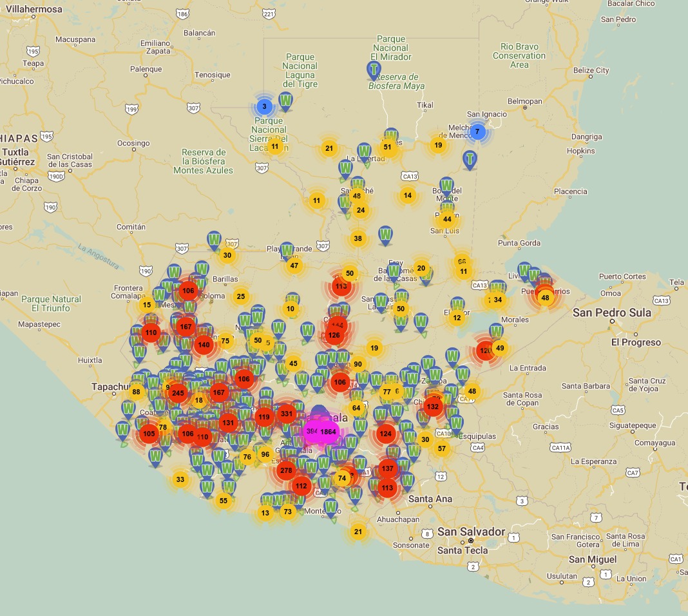
Task: Expand the red 245 cluster
Action: tap(178, 393)
